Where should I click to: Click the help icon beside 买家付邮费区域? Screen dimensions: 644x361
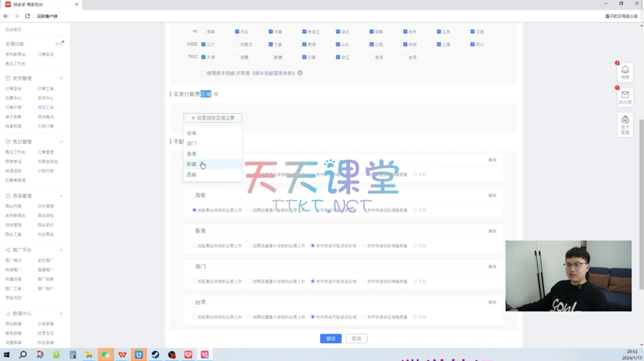[x=216, y=94]
